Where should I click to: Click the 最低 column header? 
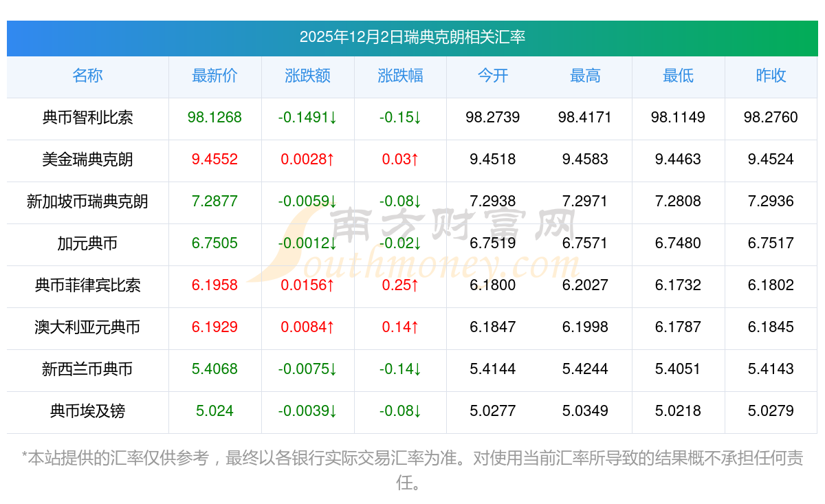click(678, 76)
